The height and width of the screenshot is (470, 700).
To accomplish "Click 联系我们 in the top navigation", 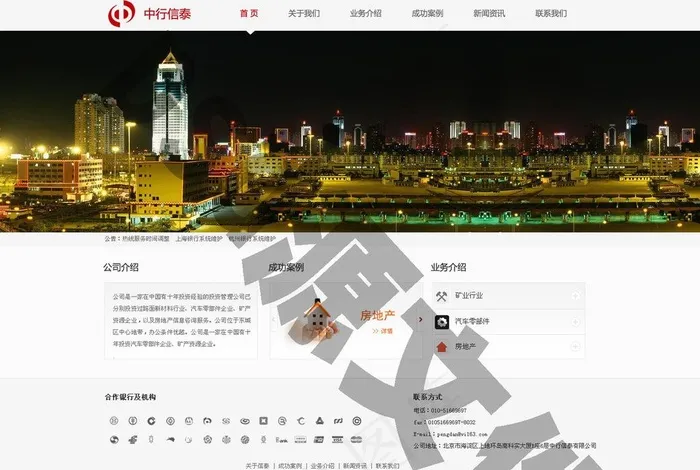I will click(x=550, y=14).
